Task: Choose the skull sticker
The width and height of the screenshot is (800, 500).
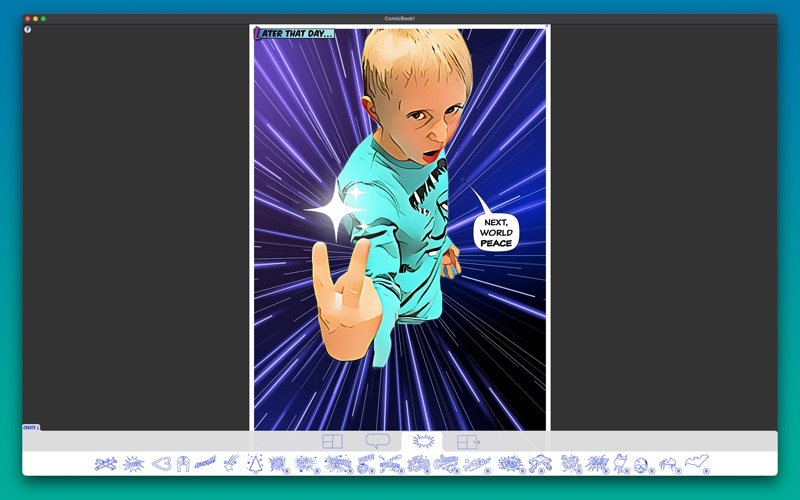Action: coord(643,465)
